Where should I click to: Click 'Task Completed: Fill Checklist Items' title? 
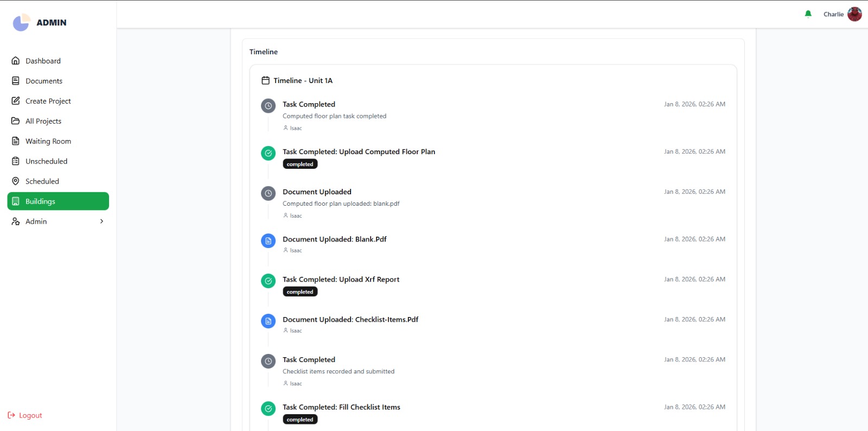tap(341, 407)
